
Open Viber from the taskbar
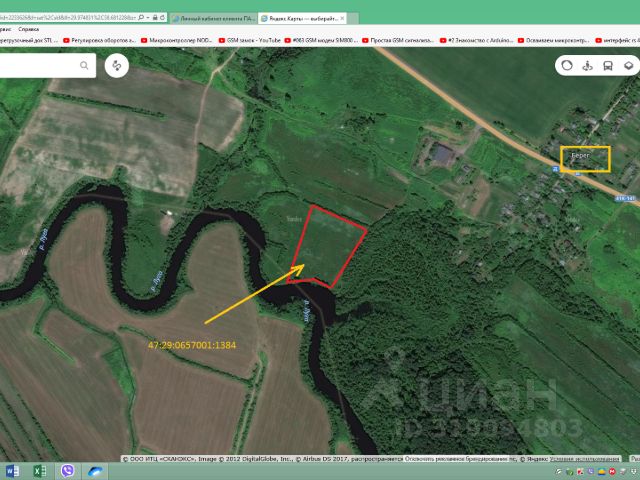coord(67,471)
